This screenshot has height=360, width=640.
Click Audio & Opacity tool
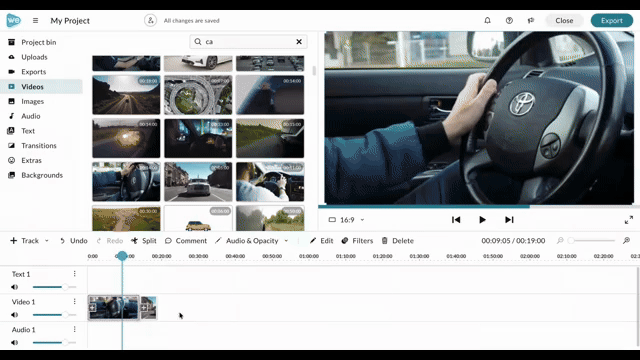tap(247, 240)
